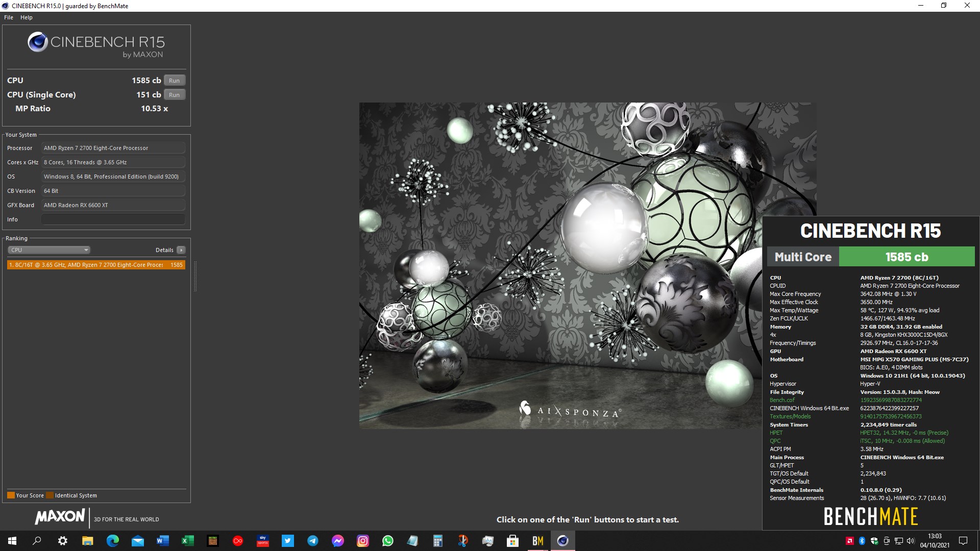Click the Cinebench taskbar icon
This screenshot has width=980, height=551.
point(562,541)
